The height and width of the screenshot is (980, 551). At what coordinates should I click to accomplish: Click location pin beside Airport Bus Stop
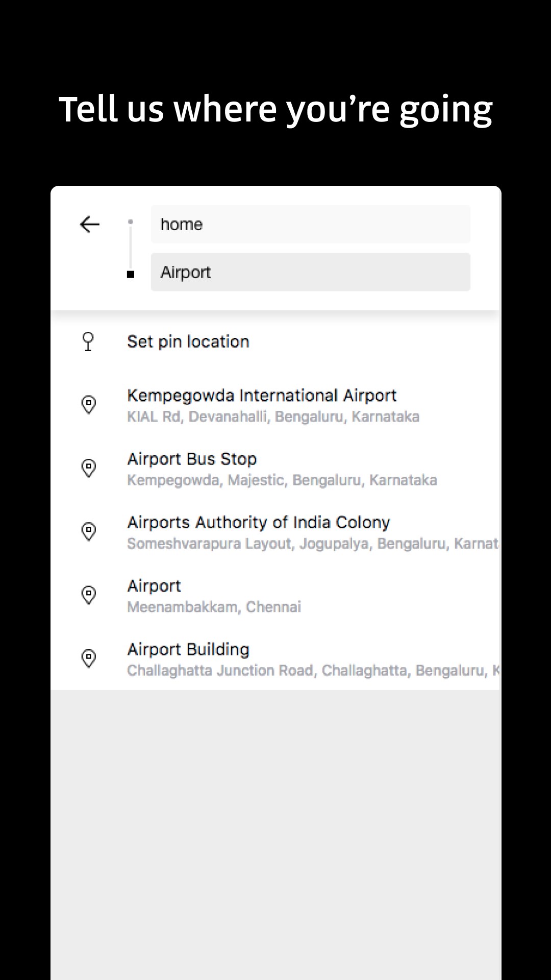tap(89, 468)
